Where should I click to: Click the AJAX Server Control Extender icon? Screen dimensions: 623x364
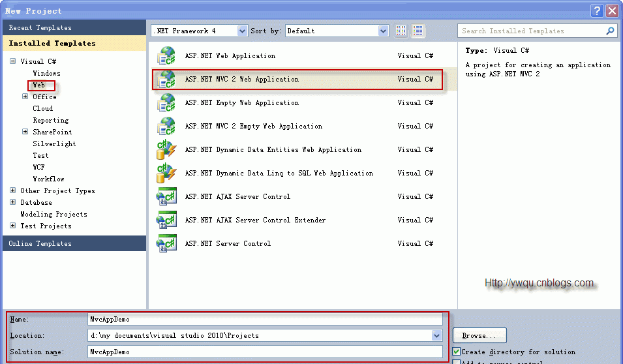166,220
